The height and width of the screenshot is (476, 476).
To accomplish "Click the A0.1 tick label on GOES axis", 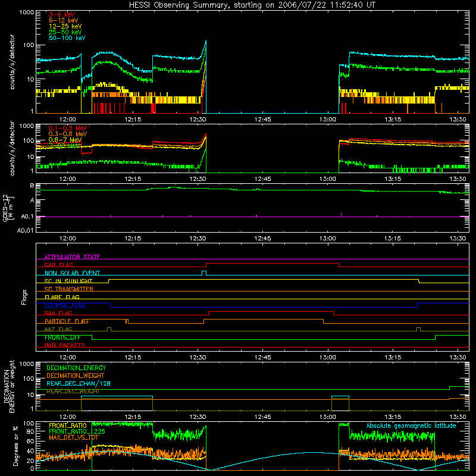I will point(27,217).
